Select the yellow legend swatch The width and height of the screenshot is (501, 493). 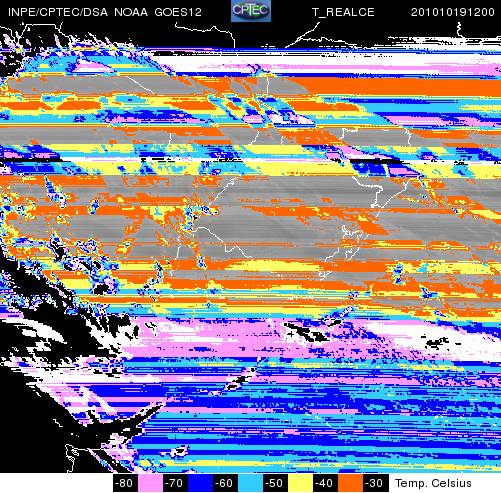pos(300,483)
